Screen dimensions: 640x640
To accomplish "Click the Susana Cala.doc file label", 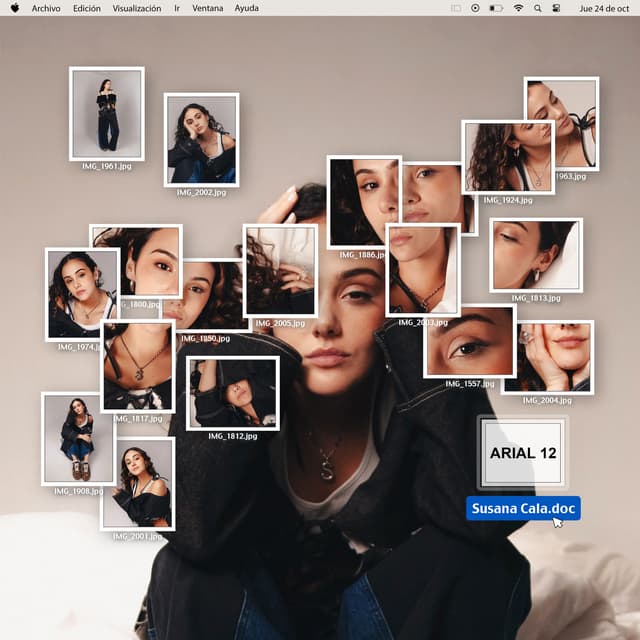I will (x=523, y=509).
